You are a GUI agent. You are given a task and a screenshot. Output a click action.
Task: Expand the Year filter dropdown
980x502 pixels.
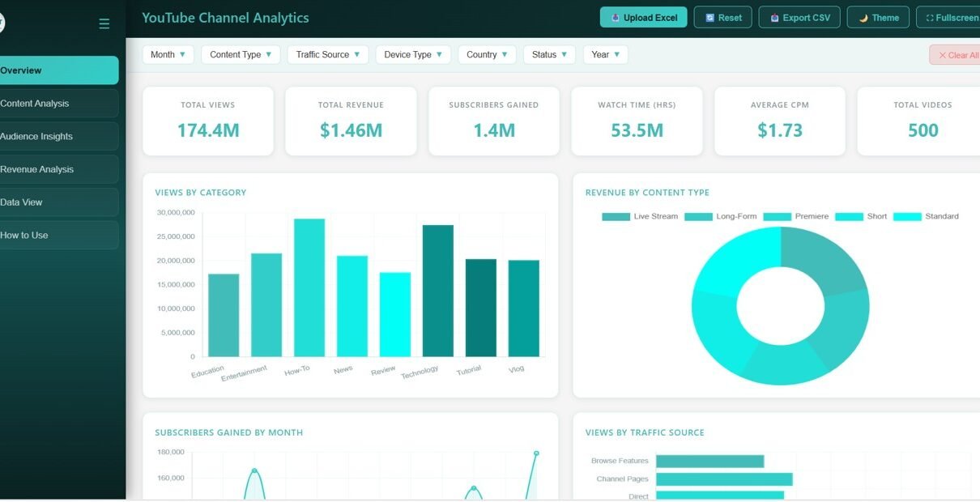coord(605,54)
